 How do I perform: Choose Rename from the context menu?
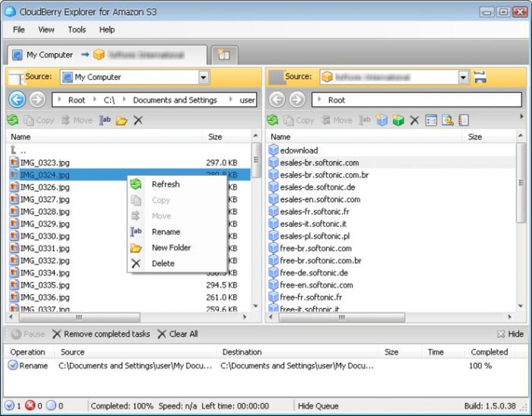[x=176, y=232]
